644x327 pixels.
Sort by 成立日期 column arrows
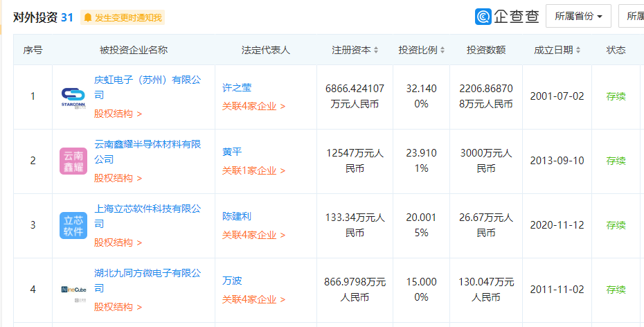click(x=578, y=51)
